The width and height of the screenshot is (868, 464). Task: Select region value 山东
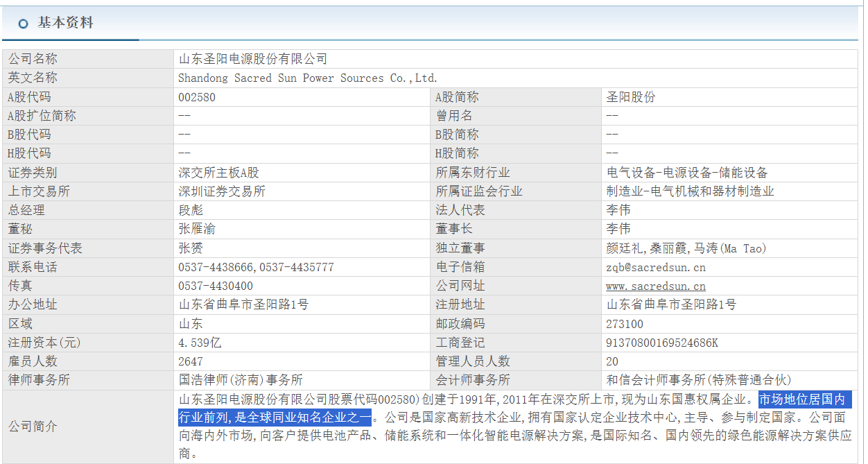191,324
